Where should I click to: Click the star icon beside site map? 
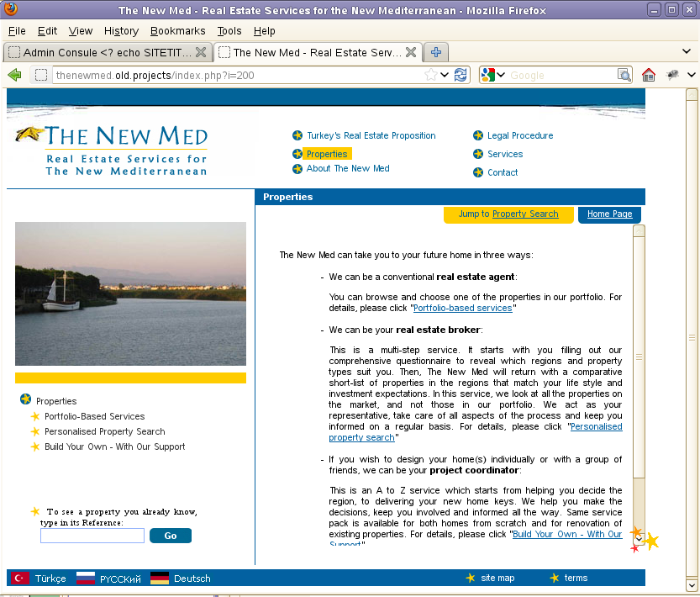coord(471,578)
